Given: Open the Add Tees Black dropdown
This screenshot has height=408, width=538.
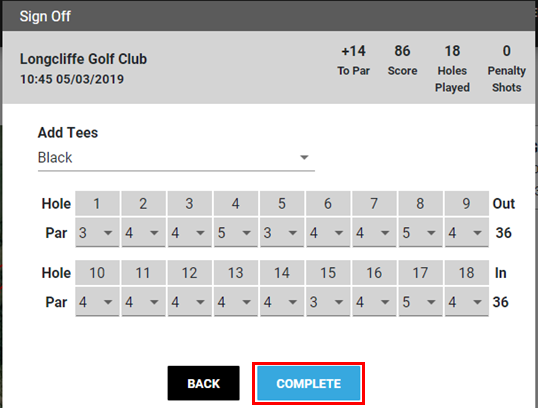Looking at the screenshot, I should [x=176, y=158].
